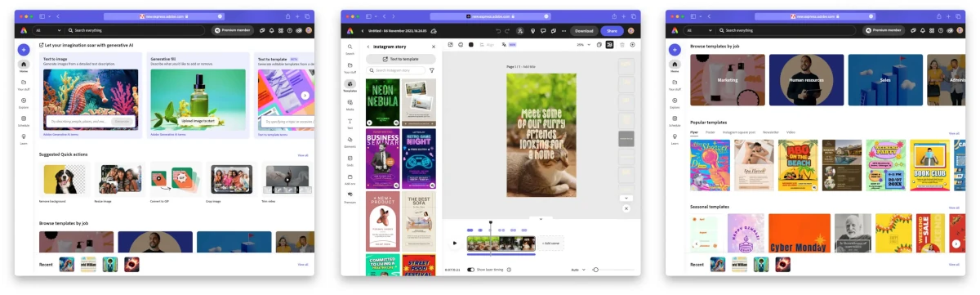Viewport: 980px width, 295px height.
Task: Open Home in the left window sidebar
Action: coord(24,65)
